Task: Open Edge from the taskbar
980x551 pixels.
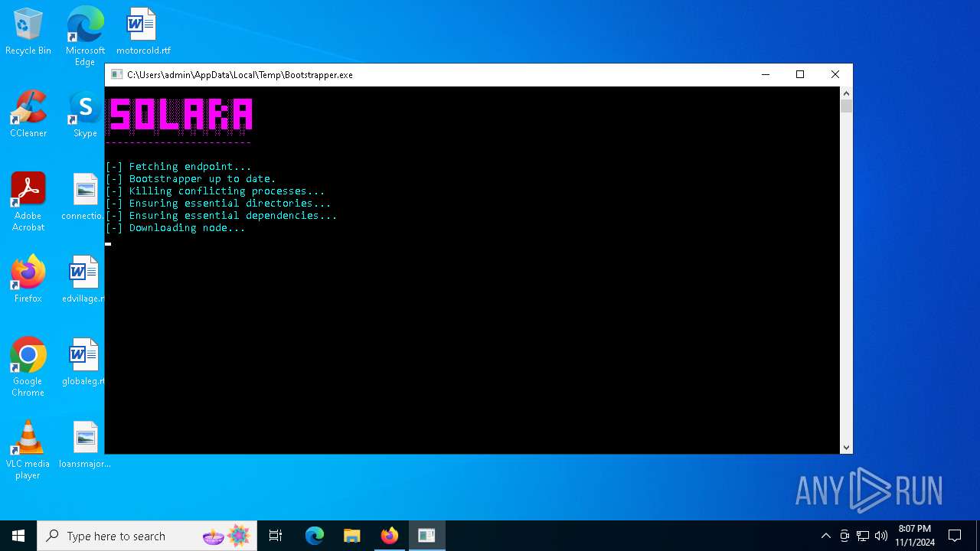Action: click(315, 536)
